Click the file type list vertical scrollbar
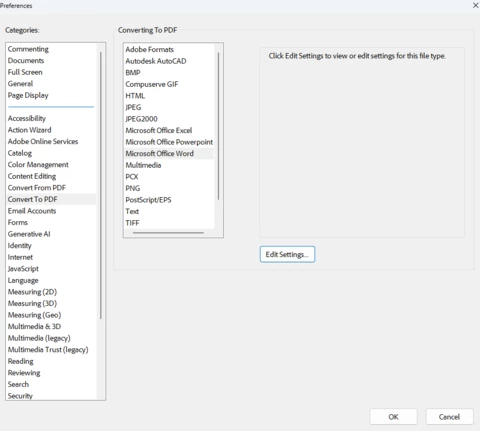Viewport: 480px width, 431px height. [x=219, y=126]
